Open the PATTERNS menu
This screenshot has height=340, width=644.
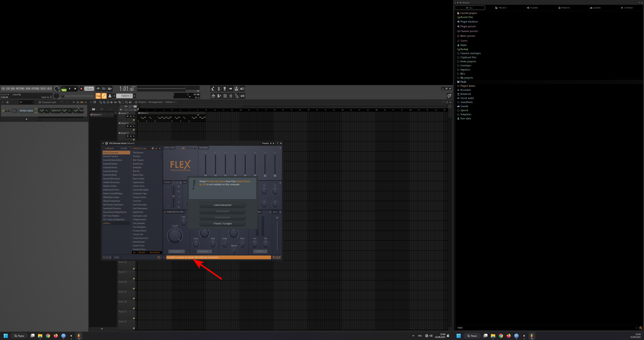point(20,89)
